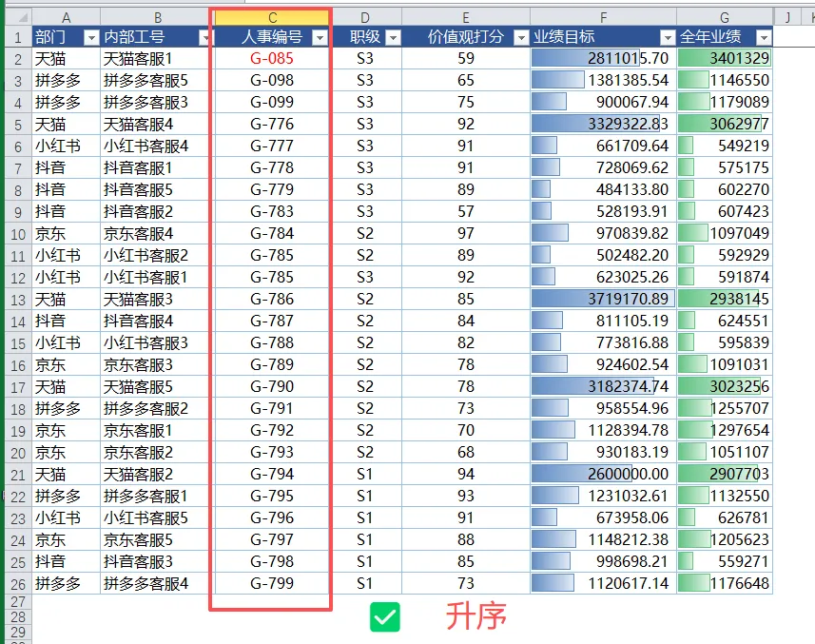
Task: Select cell G-098
Action: [x=272, y=80]
